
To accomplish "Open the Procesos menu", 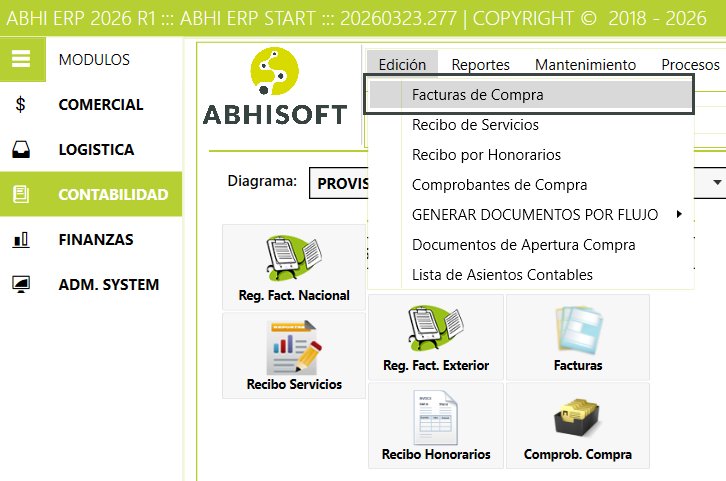I will click(x=690, y=64).
